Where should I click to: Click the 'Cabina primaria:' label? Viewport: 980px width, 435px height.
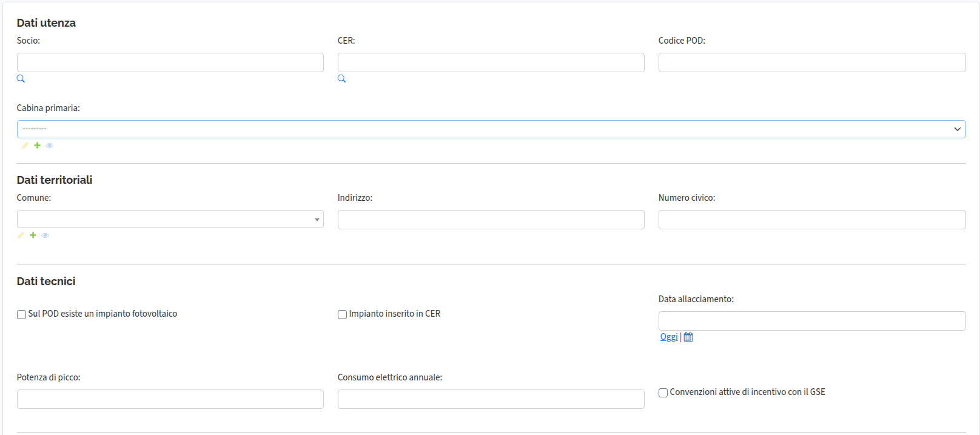point(49,108)
